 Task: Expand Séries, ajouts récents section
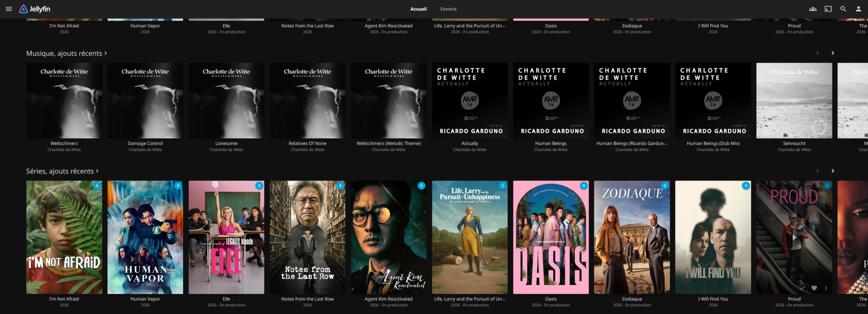tap(62, 171)
